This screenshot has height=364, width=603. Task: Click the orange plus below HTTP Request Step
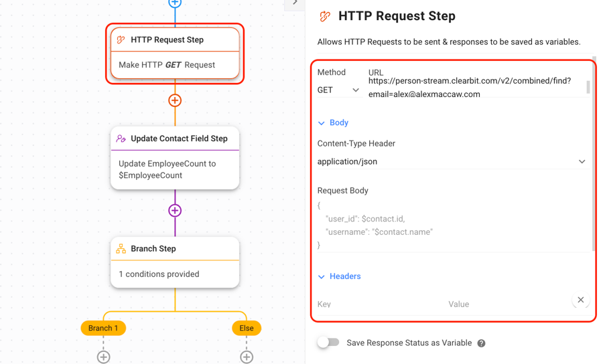pos(175,100)
